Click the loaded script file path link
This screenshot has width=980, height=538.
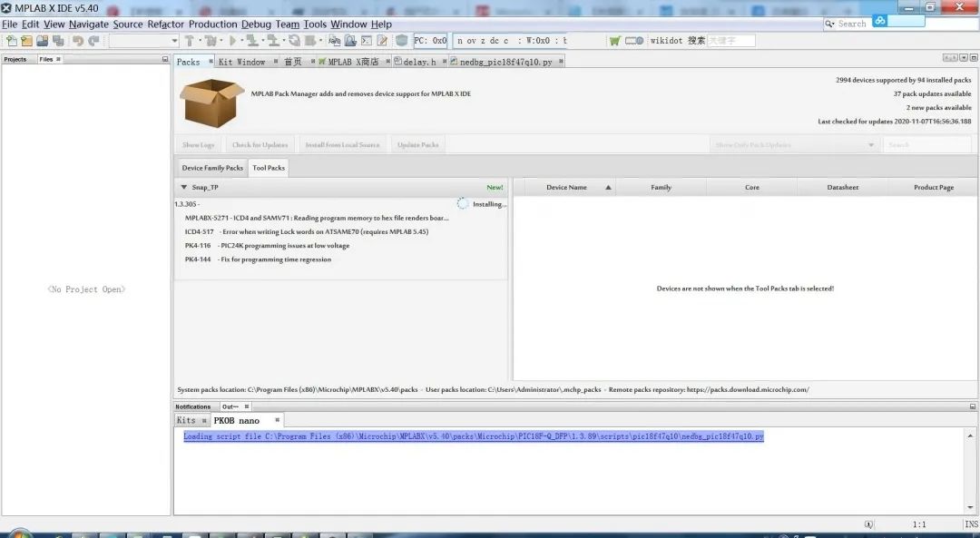point(473,436)
